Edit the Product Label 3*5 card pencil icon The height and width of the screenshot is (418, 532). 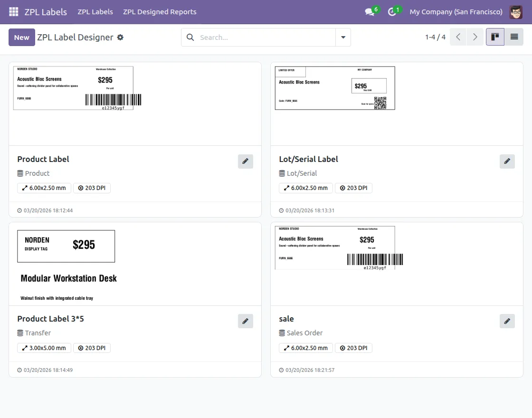pos(245,321)
